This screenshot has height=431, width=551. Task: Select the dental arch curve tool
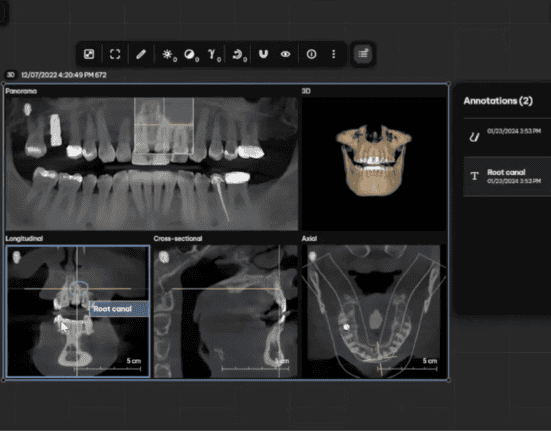[x=263, y=54]
